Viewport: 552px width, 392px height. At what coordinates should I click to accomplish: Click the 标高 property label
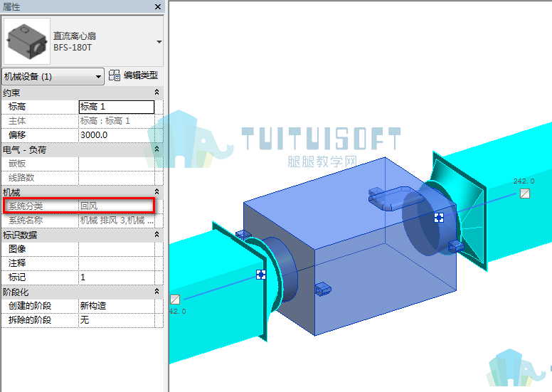[x=17, y=107]
